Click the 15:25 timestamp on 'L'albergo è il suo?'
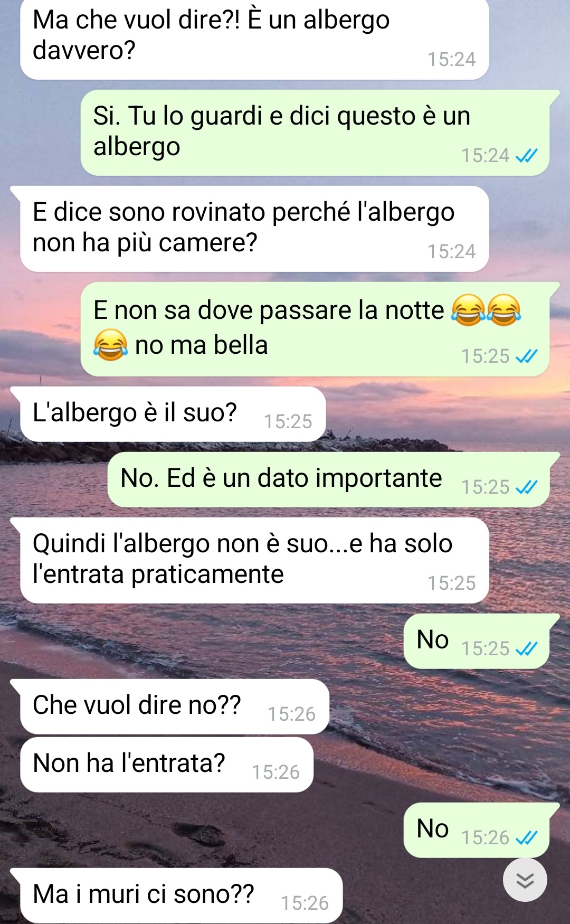The image size is (570, 924). [x=288, y=421]
